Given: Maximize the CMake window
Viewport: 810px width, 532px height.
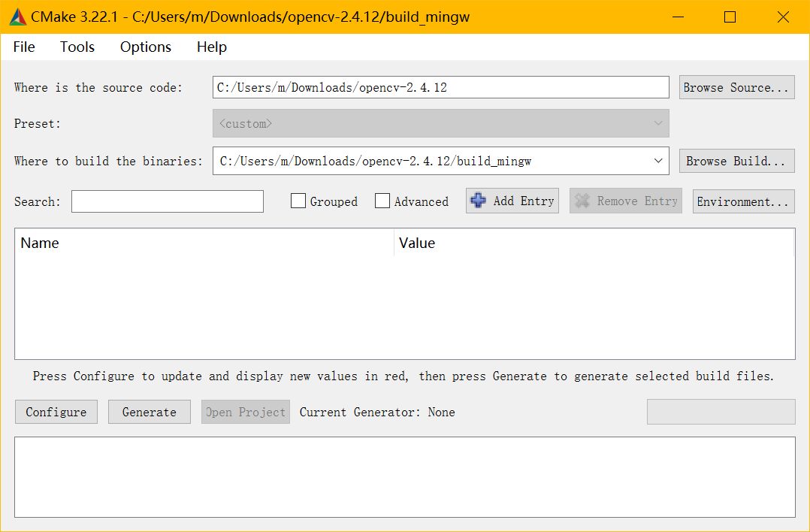Looking at the screenshot, I should point(730,17).
